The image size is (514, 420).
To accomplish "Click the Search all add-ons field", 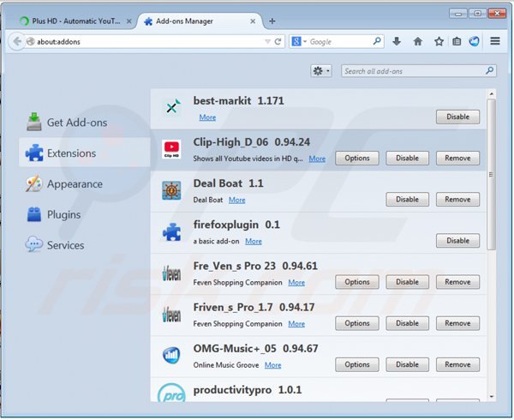I will click(x=414, y=71).
